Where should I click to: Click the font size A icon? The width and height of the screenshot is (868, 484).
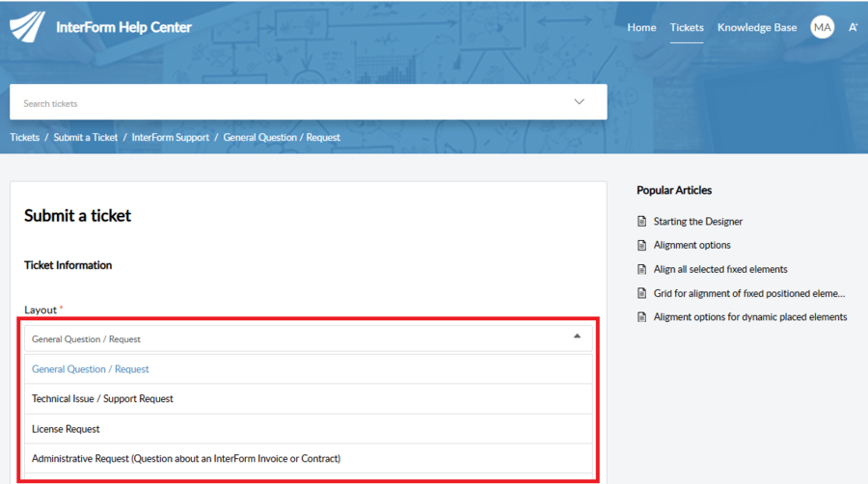pos(854,27)
